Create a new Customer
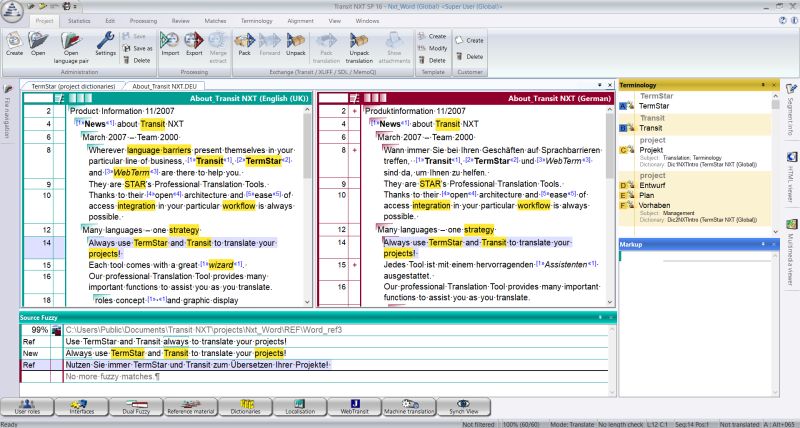Image resolution: width=800 pixels, height=428 pixels. tap(469, 40)
